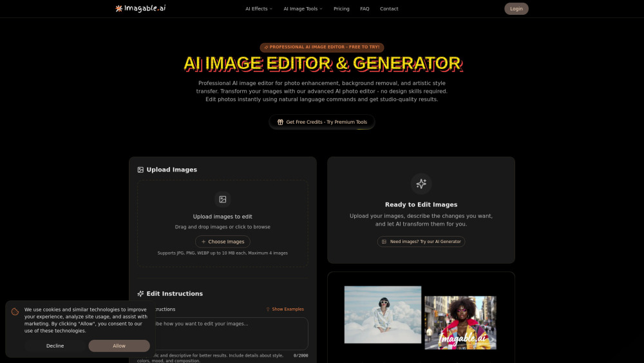
Task: Allow cookies in the consent banner
Action: 119,346
